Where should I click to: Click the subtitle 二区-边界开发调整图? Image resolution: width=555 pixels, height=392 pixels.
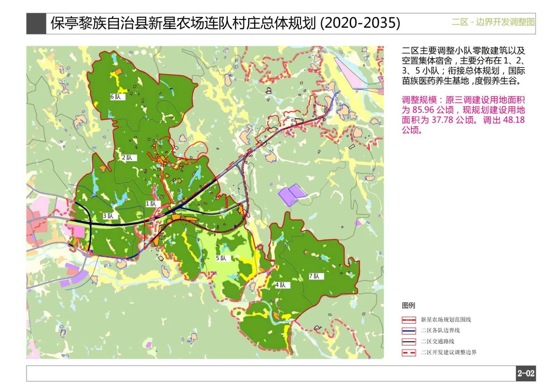(x=493, y=22)
